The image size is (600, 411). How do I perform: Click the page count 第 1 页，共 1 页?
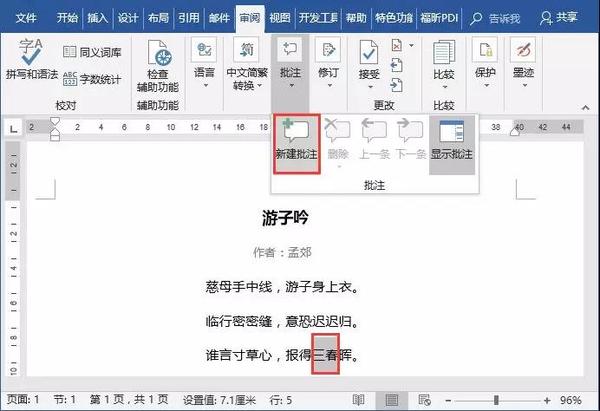point(129,400)
